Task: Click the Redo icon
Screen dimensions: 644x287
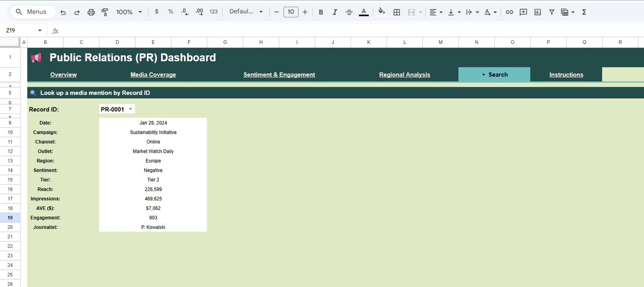Action: click(x=77, y=12)
